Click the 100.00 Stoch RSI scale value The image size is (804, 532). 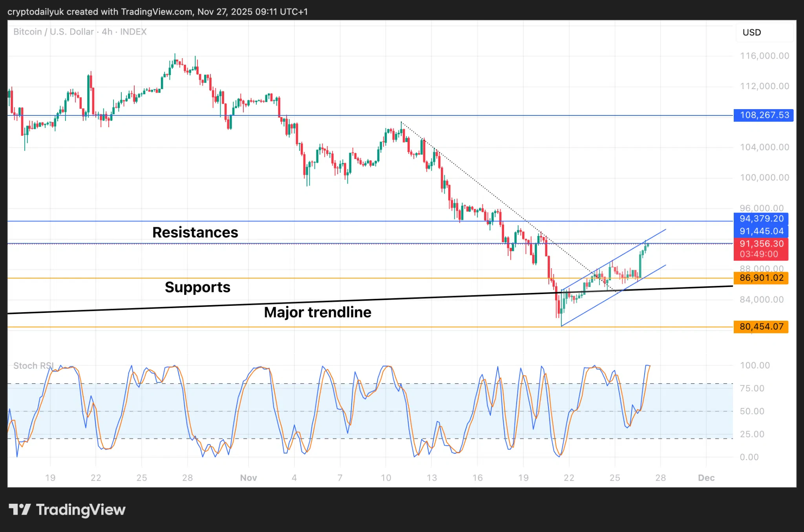[755, 366]
